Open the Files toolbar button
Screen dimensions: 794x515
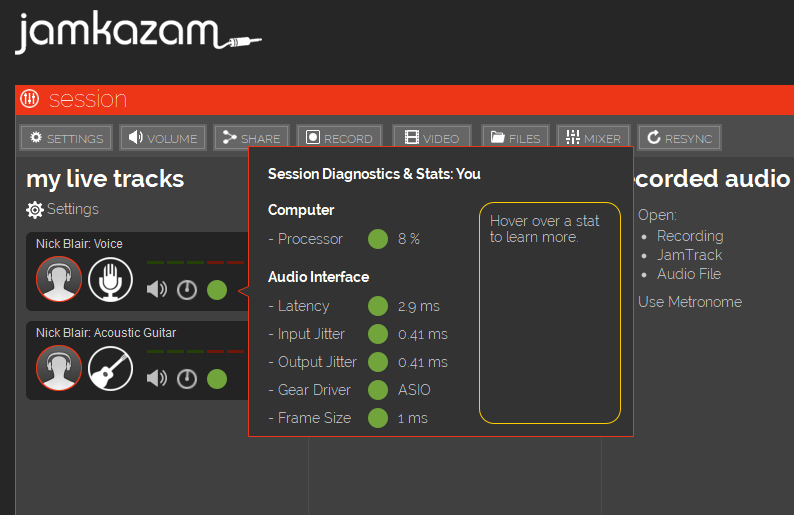point(515,138)
